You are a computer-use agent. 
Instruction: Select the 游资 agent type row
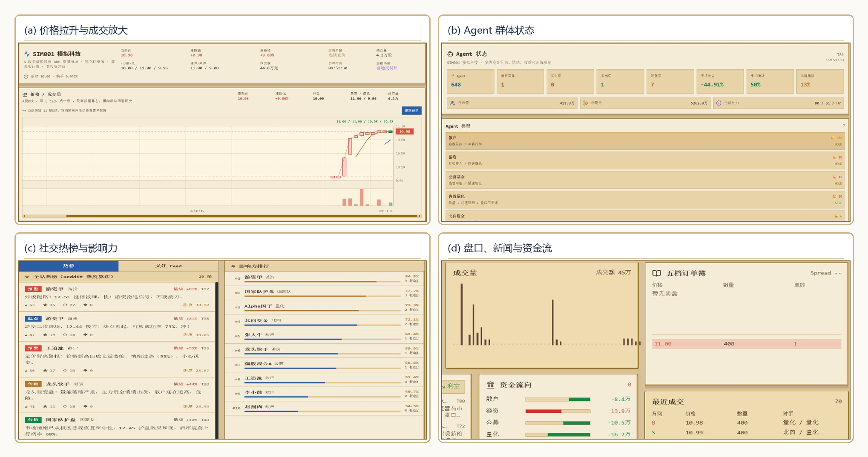tap(645, 160)
